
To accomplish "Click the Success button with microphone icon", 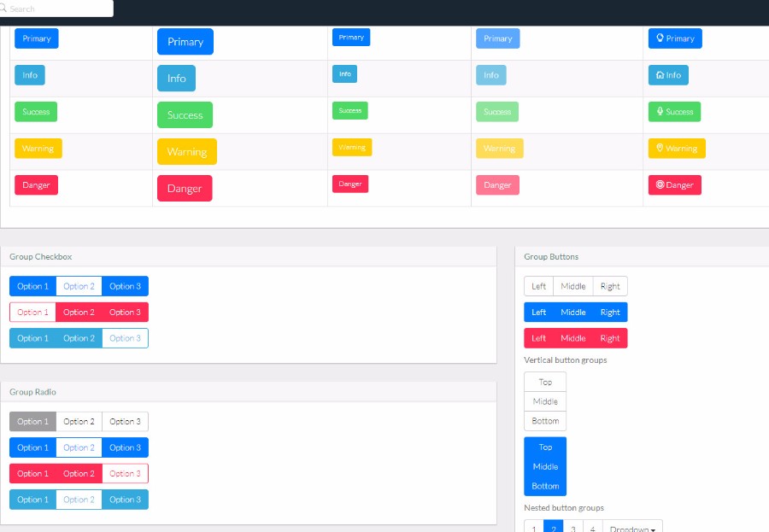I will click(674, 112).
